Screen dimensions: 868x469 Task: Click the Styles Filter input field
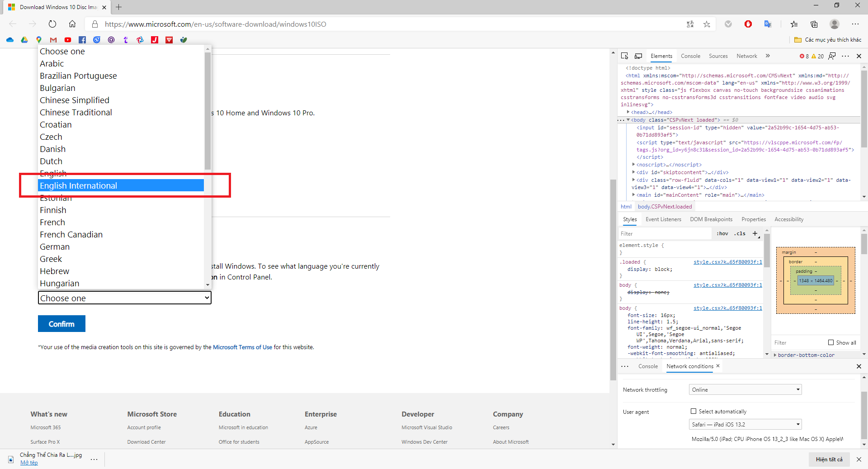click(665, 234)
